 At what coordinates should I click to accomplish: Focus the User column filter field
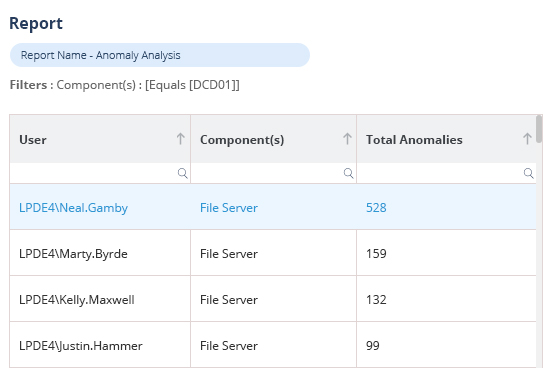point(100,173)
